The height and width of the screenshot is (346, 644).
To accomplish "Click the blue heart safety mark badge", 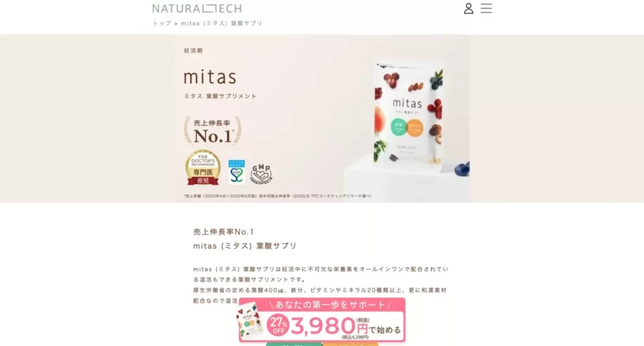I will click(236, 172).
